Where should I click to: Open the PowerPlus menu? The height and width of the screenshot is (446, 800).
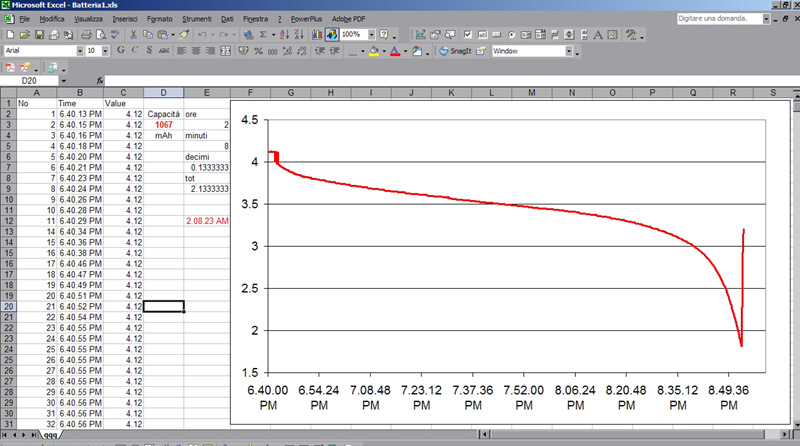[x=306, y=19]
